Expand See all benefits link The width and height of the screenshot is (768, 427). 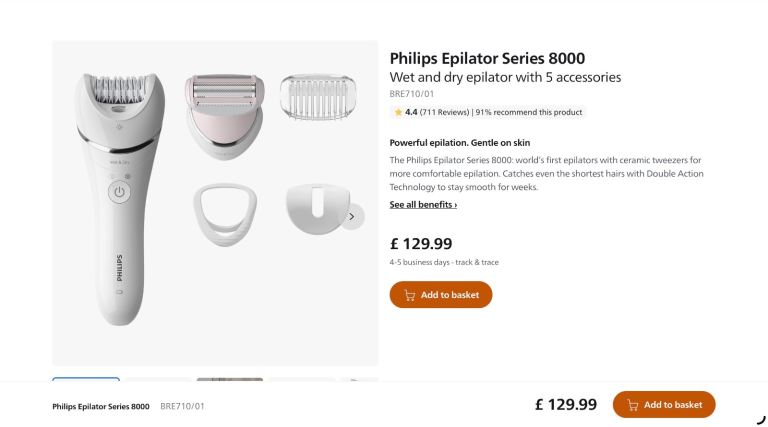pos(423,205)
